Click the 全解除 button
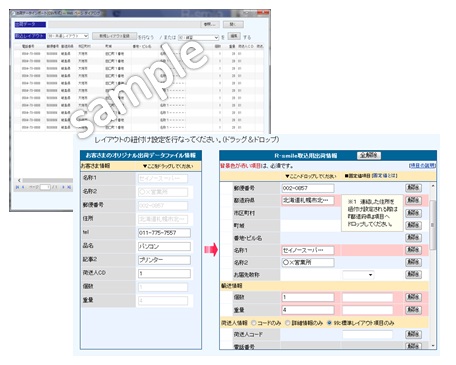This screenshot has width=456, height=365. [369, 155]
